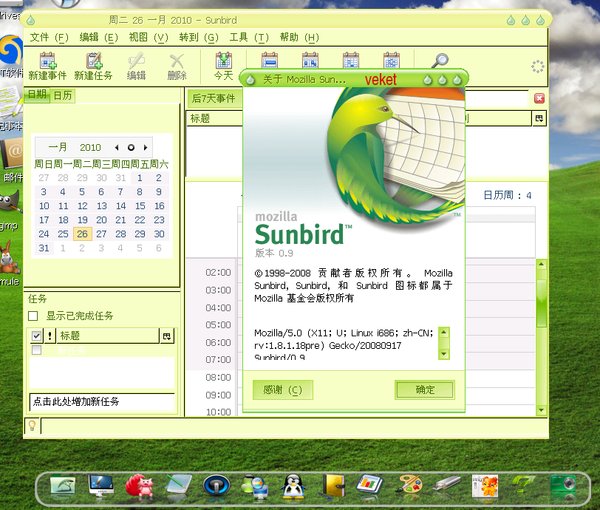Image resolution: width=600 pixels, height=510 pixels.
Task: Click the column picker icon in task list header
Action: tap(167, 336)
